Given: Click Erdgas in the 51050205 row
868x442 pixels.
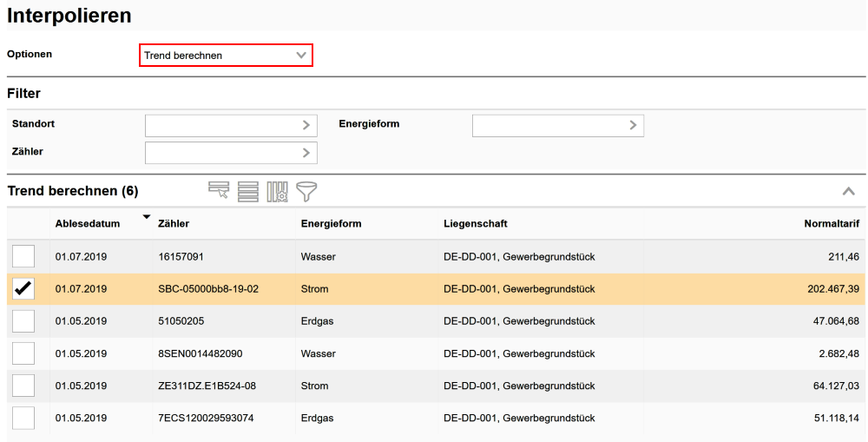Looking at the screenshot, I should [317, 321].
